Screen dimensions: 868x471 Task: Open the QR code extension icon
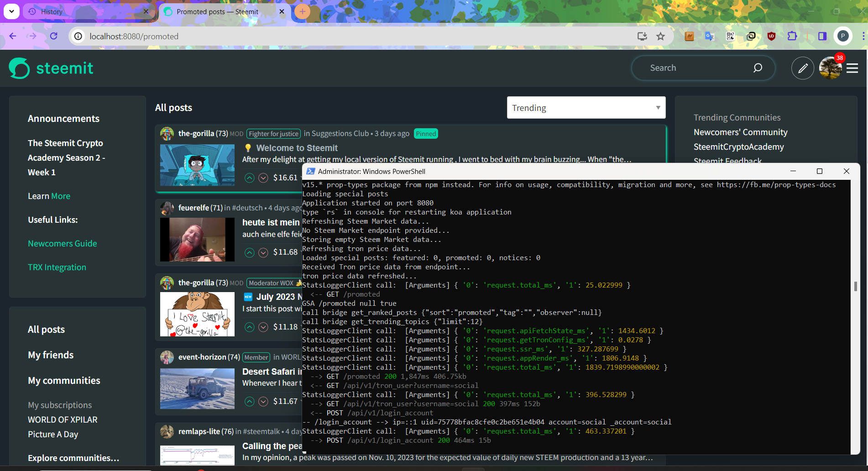[x=730, y=36]
